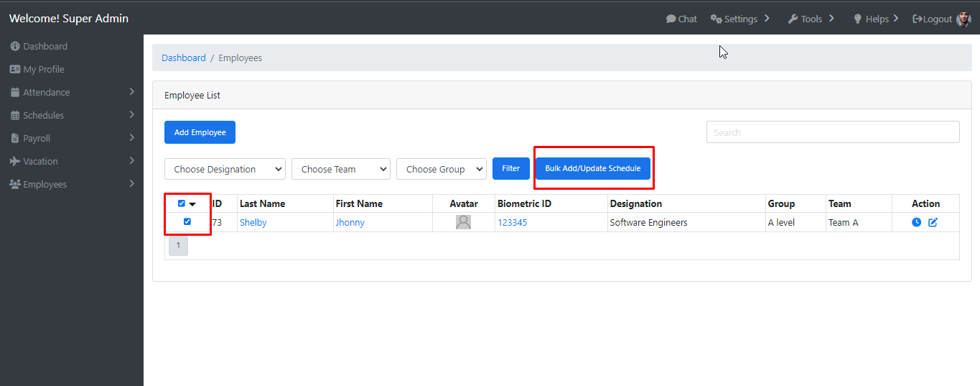Expand the Vacation chevron in the sidebar

click(132, 161)
